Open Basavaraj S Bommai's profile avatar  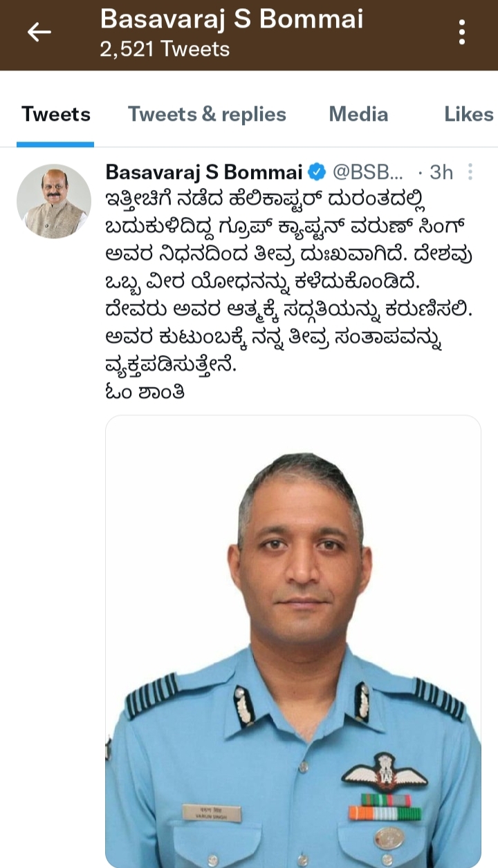(x=54, y=202)
